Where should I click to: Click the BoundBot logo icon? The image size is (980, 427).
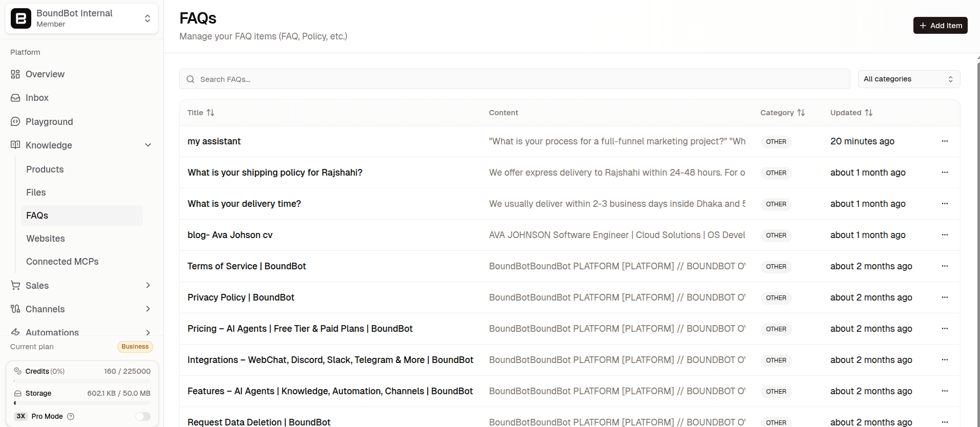coord(21,18)
